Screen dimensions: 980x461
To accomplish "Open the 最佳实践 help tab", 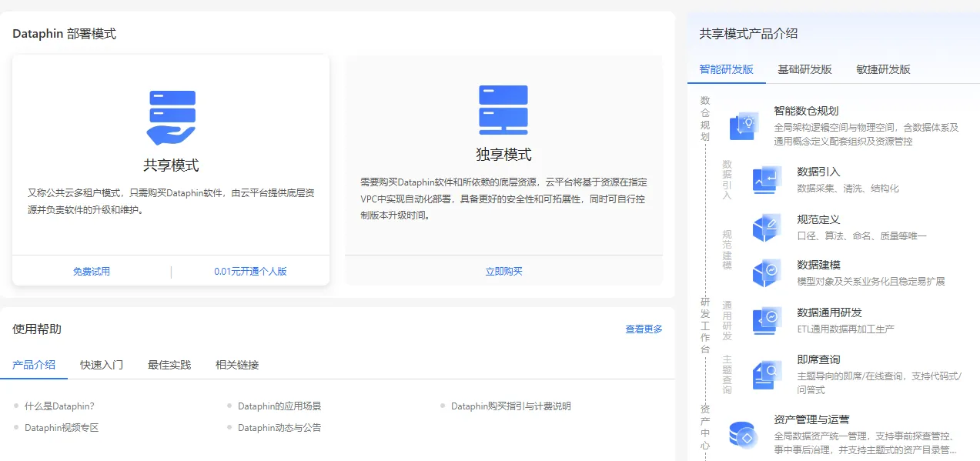I will pos(169,365).
